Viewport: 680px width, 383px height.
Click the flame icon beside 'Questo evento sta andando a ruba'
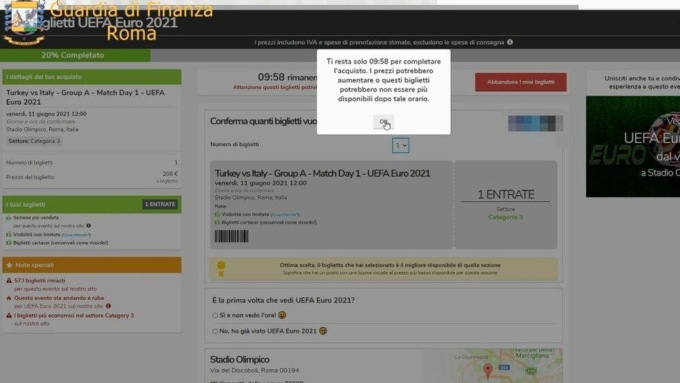click(9, 298)
